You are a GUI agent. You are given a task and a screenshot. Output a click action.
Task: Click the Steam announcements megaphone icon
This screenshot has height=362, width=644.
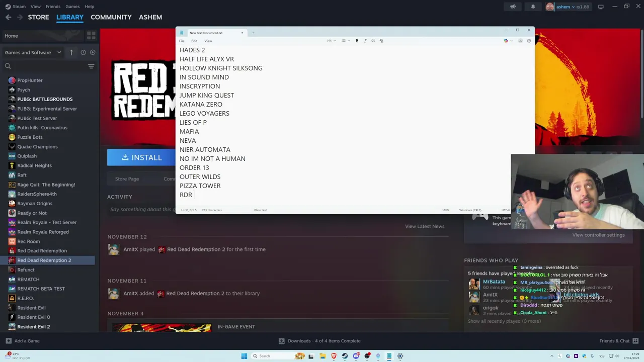click(x=513, y=7)
